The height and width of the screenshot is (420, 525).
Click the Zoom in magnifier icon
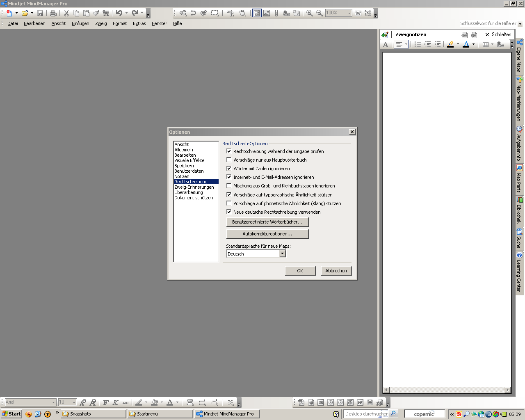point(310,13)
